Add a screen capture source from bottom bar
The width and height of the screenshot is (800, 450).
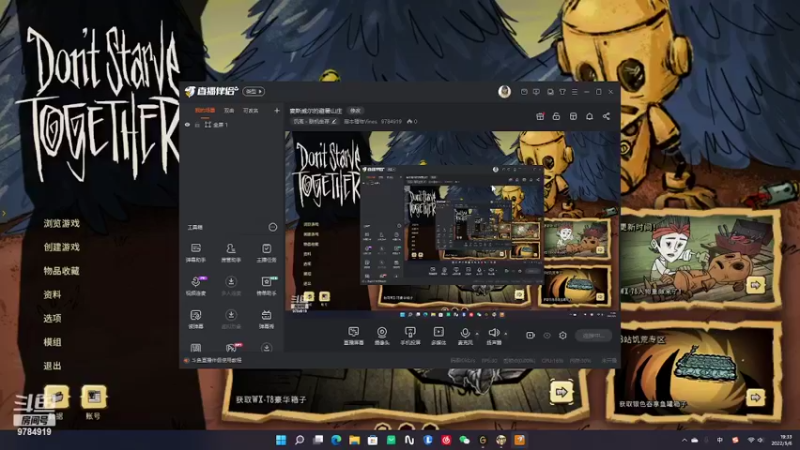pyautogui.click(x=354, y=336)
